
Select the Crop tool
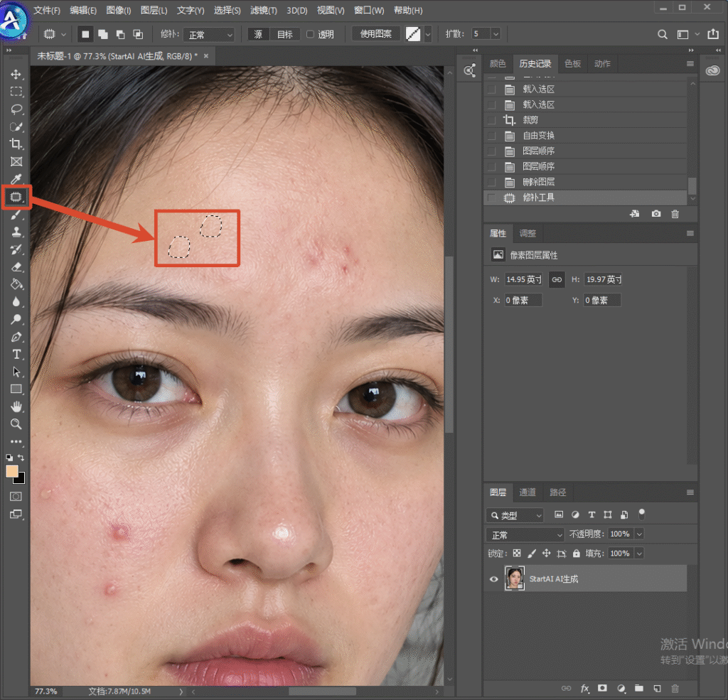pyautogui.click(x=16, y=144)
